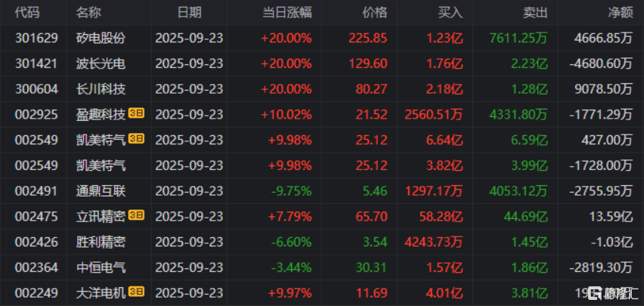Sort by the 净额 column header
The image size is (644, 306).
click(x=620, y=12)
